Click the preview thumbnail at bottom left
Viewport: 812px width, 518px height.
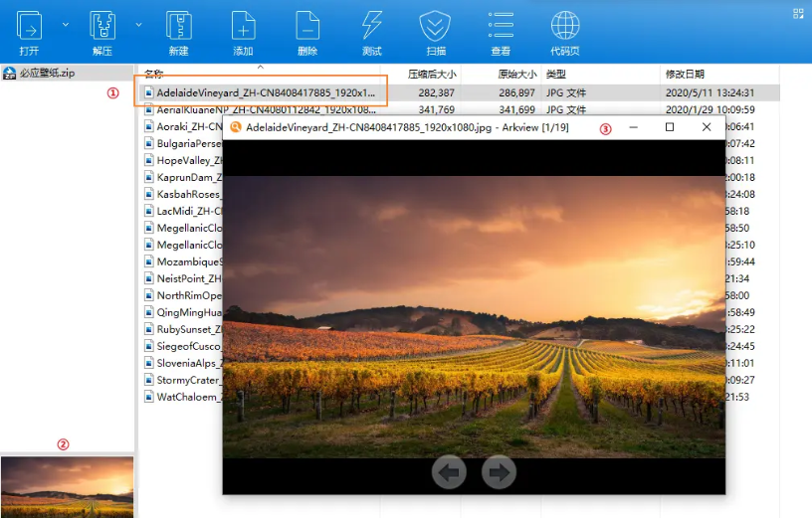click(67, 487)
